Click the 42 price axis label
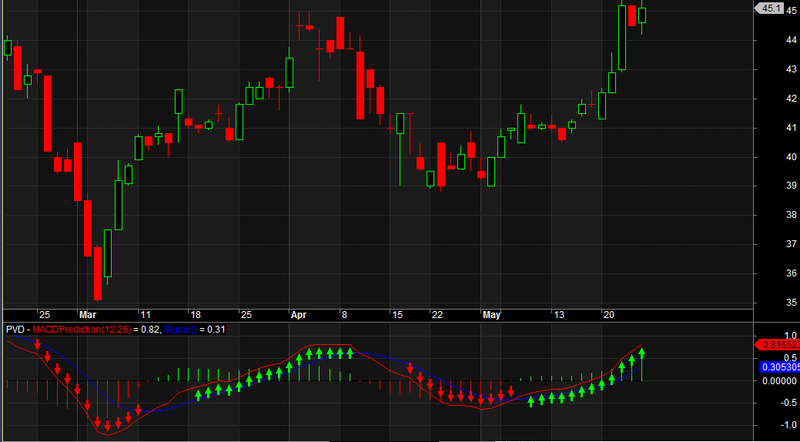This screenshot has height=442, width=800. (791, 99)
